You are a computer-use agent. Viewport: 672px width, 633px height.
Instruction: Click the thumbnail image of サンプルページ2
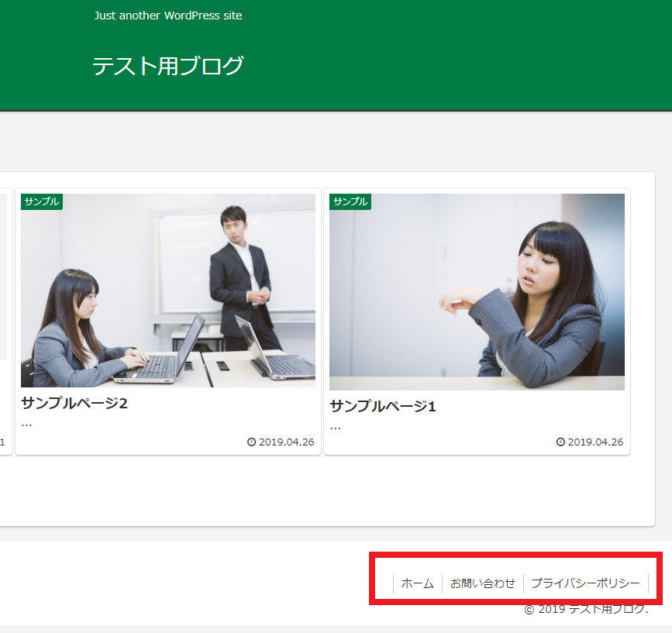[167, 291]
